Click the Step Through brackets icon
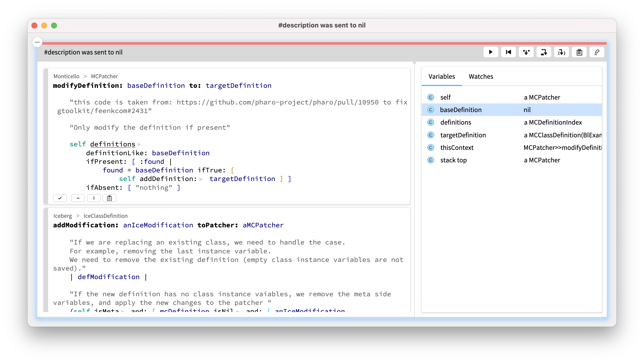This screenshot has width=644, height=363. click(562, 52)
